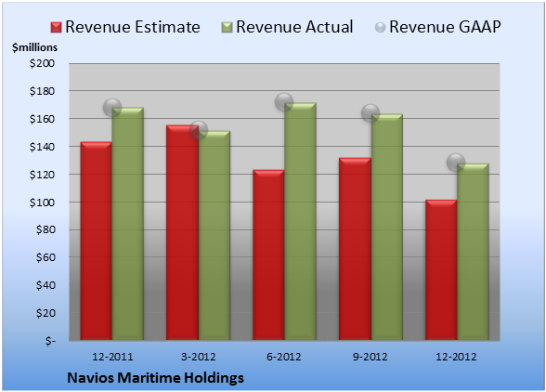Click the '3-2012' x-axis label
Image resolution: width=546 pixels, height=392 pixels.
199,357
